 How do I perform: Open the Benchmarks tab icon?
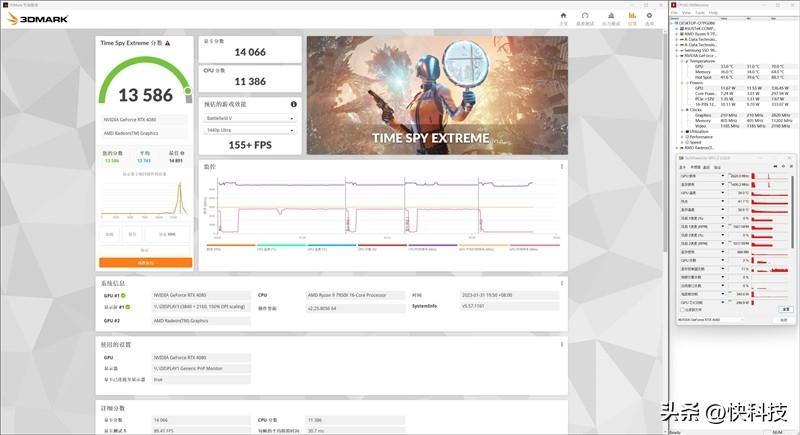click(x=587, y=18)
